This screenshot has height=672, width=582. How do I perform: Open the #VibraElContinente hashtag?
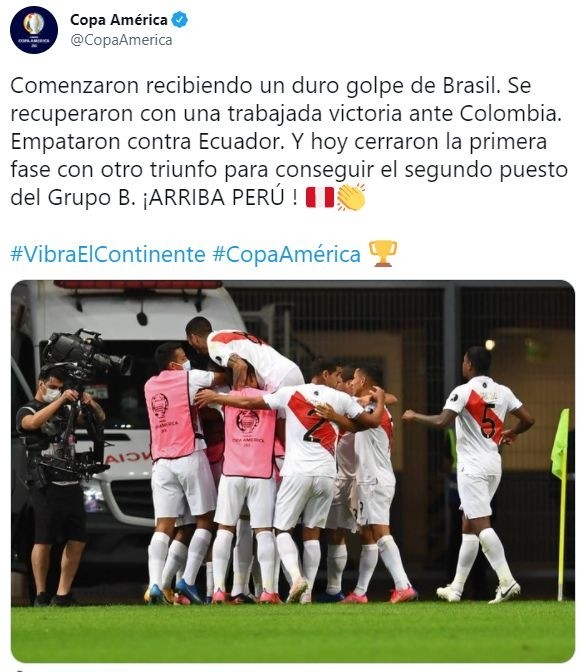pos(108,254)
